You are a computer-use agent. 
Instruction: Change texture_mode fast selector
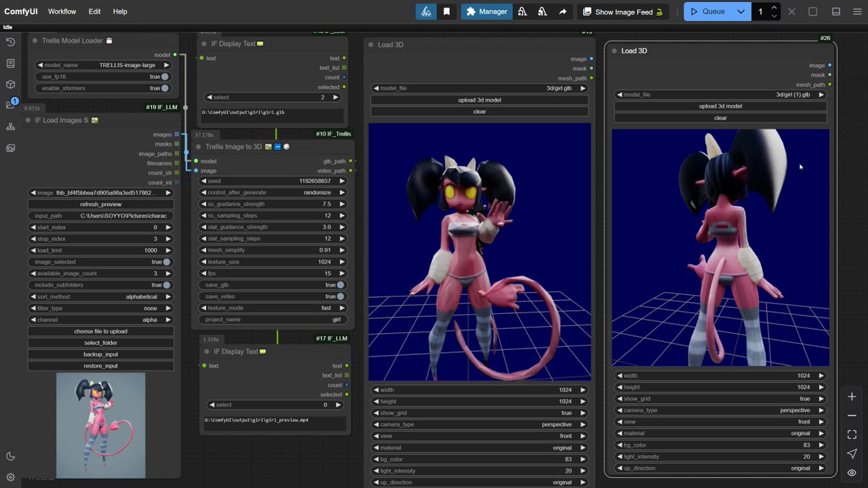(273, 308)
